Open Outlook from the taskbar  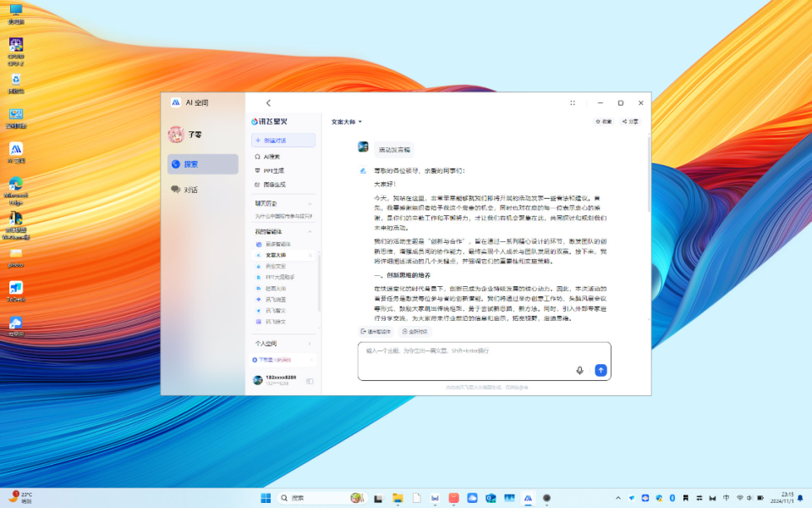click(491, 498)
